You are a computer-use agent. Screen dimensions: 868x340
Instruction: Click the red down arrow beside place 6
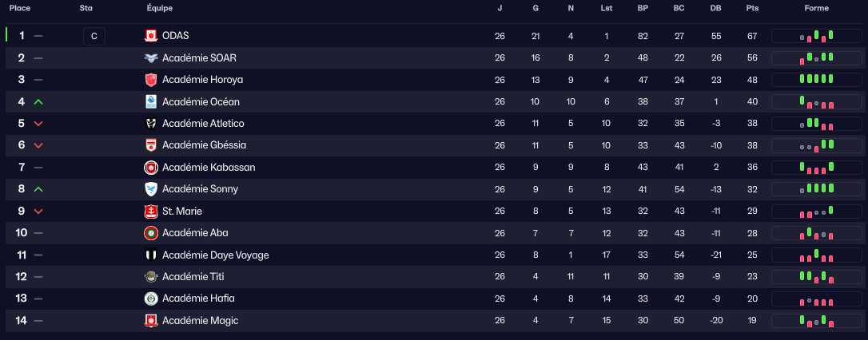(x=38, y=145)
